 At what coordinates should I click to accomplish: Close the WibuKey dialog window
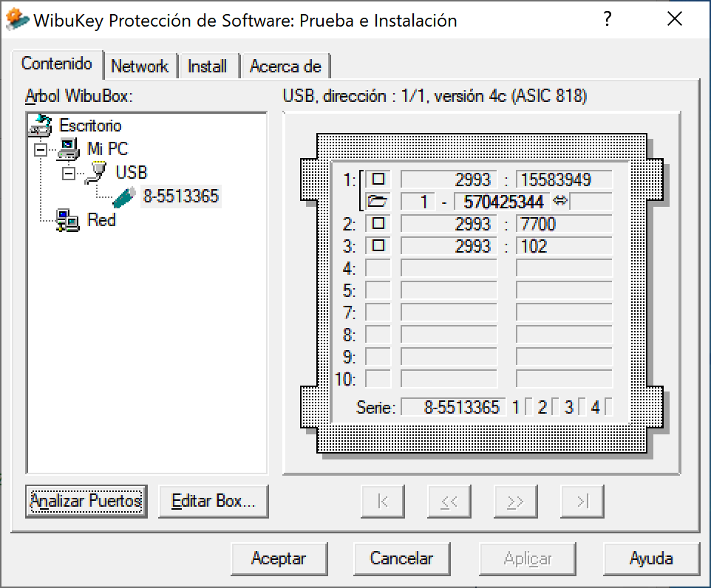tap(675, 19)
